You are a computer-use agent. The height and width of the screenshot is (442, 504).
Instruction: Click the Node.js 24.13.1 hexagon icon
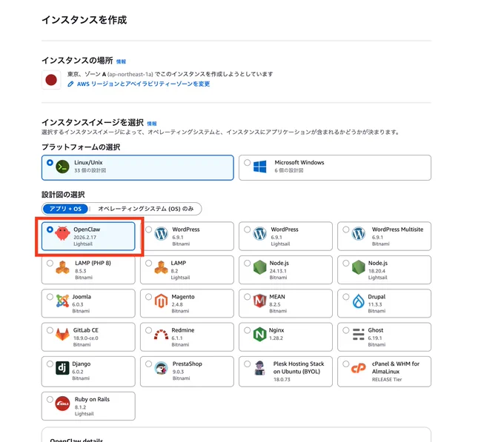[x=259, y=267]
